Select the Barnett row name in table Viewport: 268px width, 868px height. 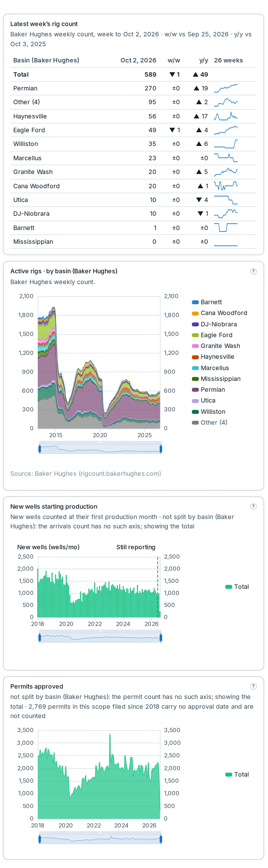pos(24,228)
